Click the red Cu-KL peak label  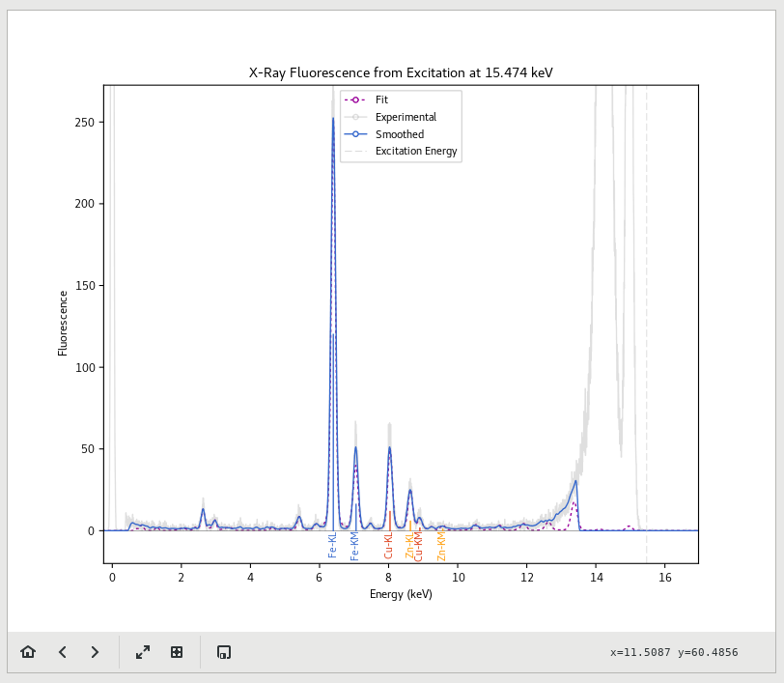389,545
